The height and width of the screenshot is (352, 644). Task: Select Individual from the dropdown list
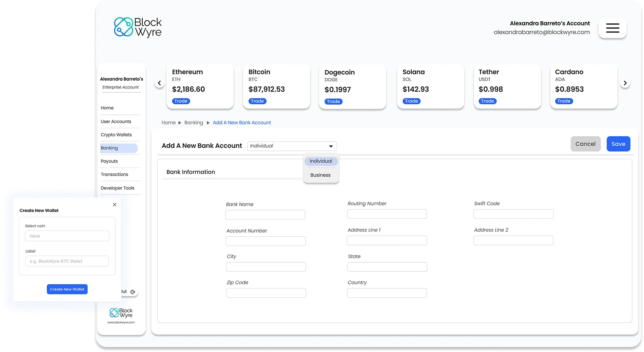tap(321, 161)
